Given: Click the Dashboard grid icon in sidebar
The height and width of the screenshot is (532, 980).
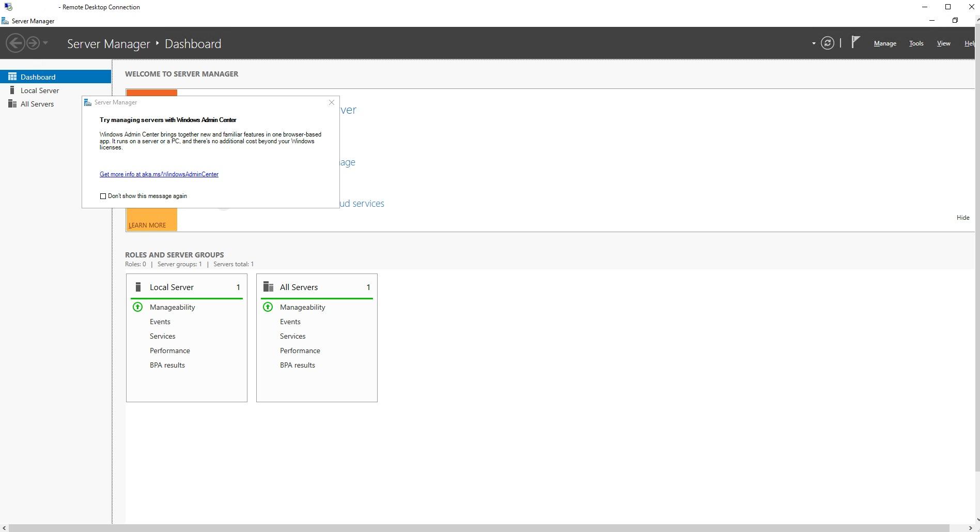Looking at the screenshot, I should point(12,77).
